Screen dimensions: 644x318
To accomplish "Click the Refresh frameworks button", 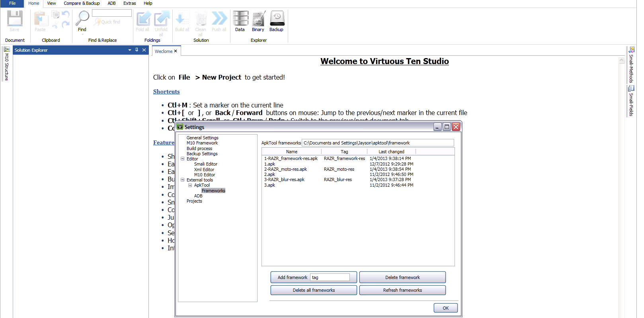I will pyautogui.click(x=402, y=290).
